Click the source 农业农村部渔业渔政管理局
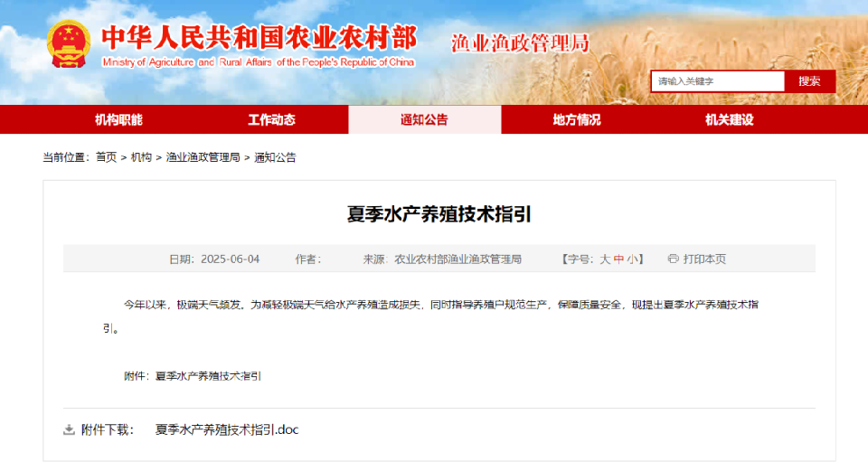Screen dimensions: 868x471 (458, 259)
